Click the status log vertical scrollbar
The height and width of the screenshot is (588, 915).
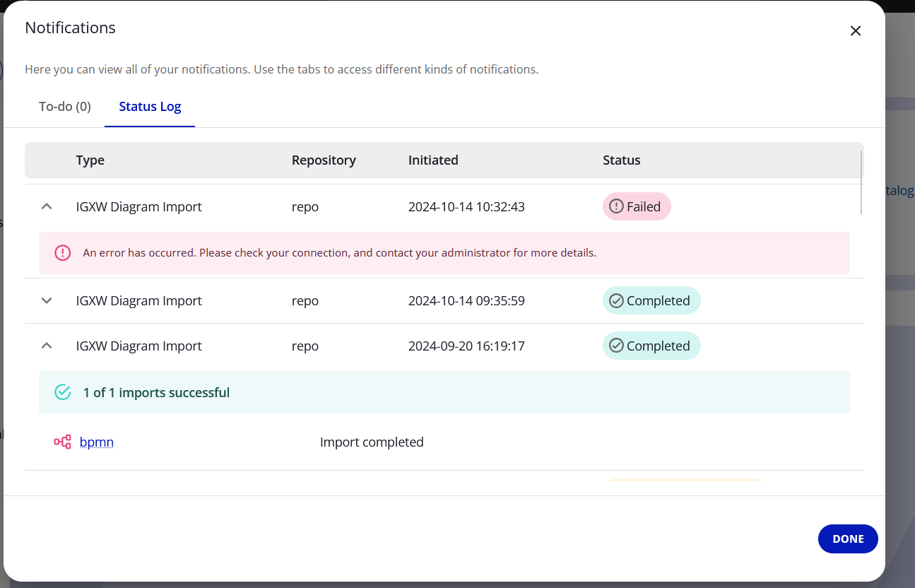point(861,182)
